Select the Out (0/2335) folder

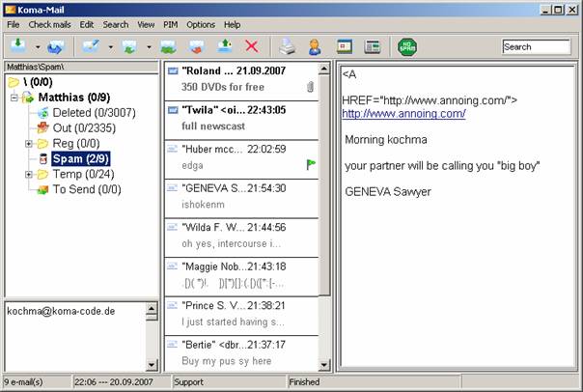point(84,128)
